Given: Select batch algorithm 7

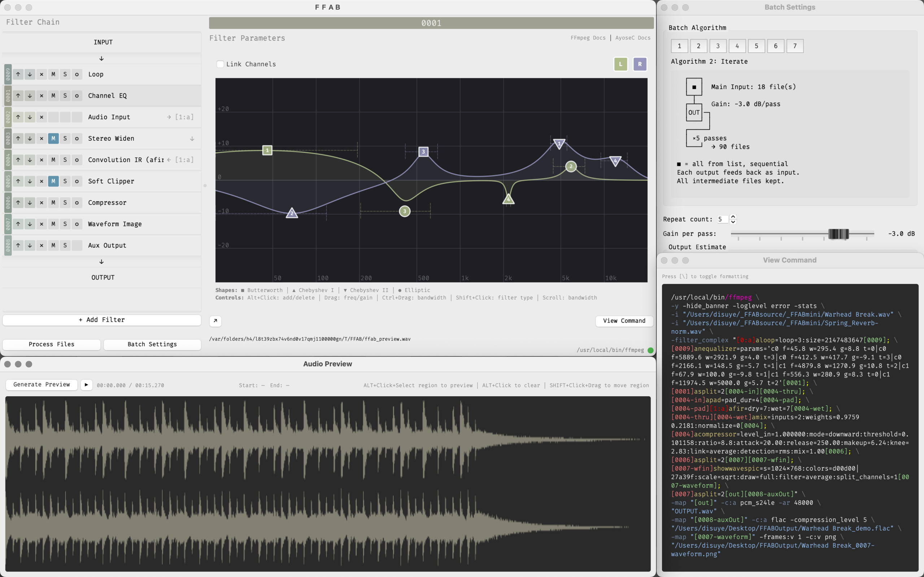Looking at the screenshot, I should tap(795, 46).
